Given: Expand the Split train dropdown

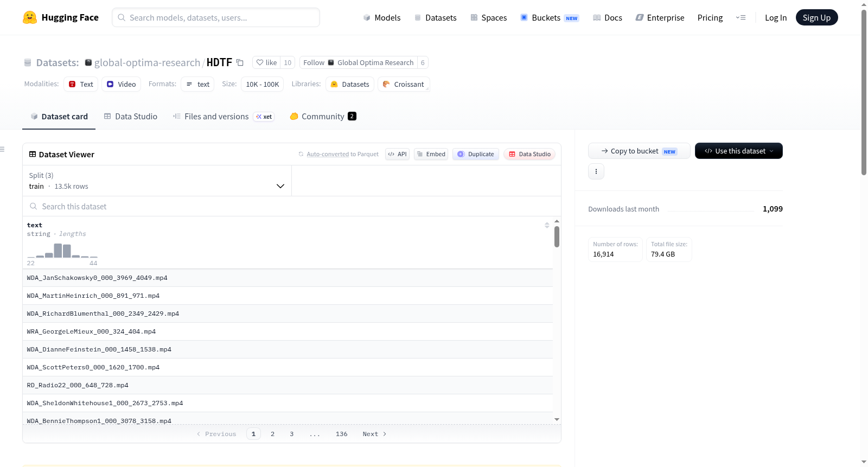Looking at the screenshot, I should (x=157, y=181).
